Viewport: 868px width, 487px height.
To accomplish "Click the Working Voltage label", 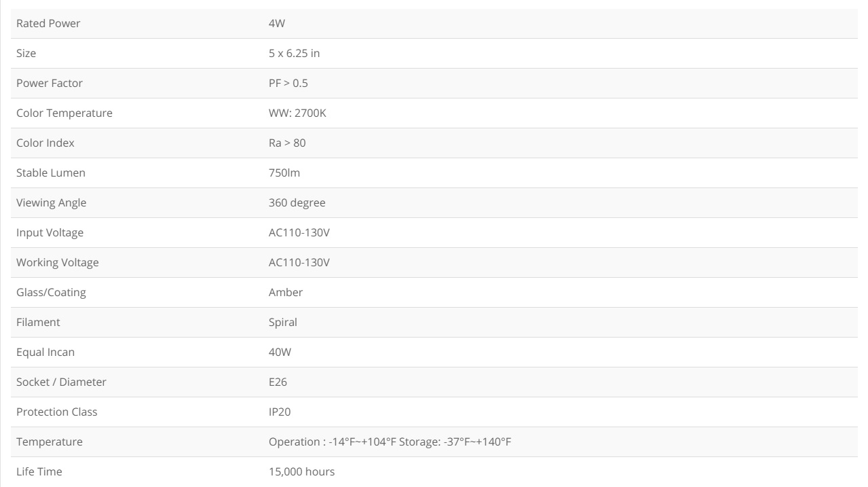I will [58, 263].
